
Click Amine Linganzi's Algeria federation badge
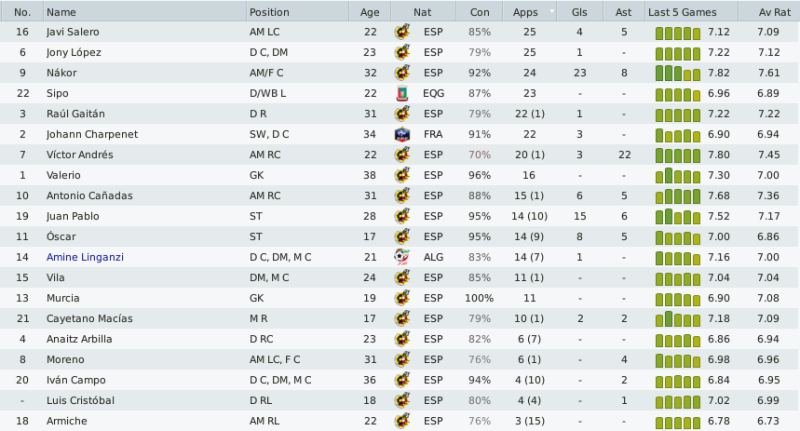(402, 257)
